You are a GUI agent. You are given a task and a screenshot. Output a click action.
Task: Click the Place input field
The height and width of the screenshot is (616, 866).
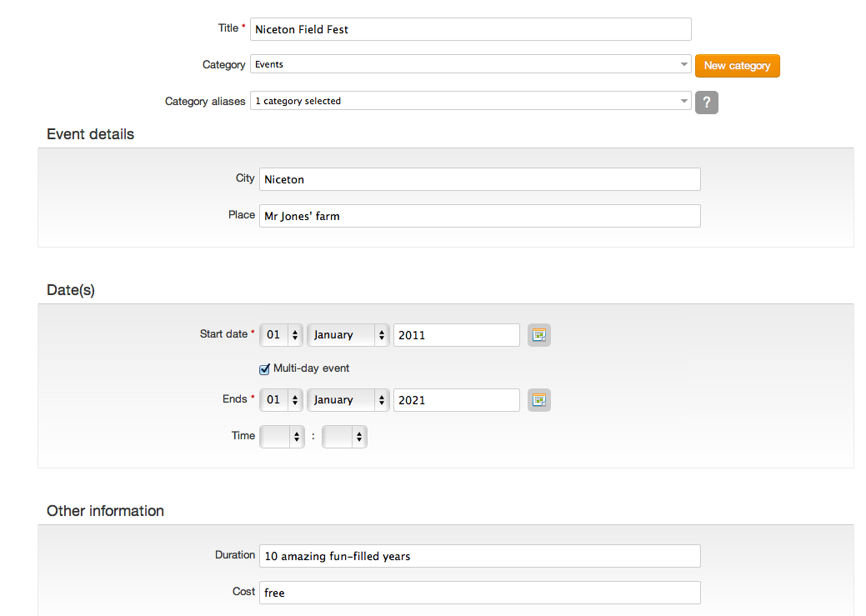479,216
